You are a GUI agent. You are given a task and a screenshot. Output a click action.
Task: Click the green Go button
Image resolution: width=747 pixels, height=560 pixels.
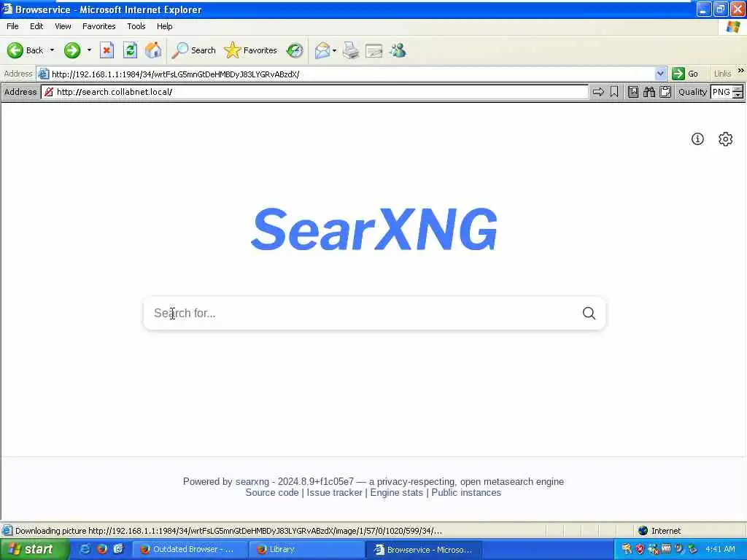coord(685,74)
